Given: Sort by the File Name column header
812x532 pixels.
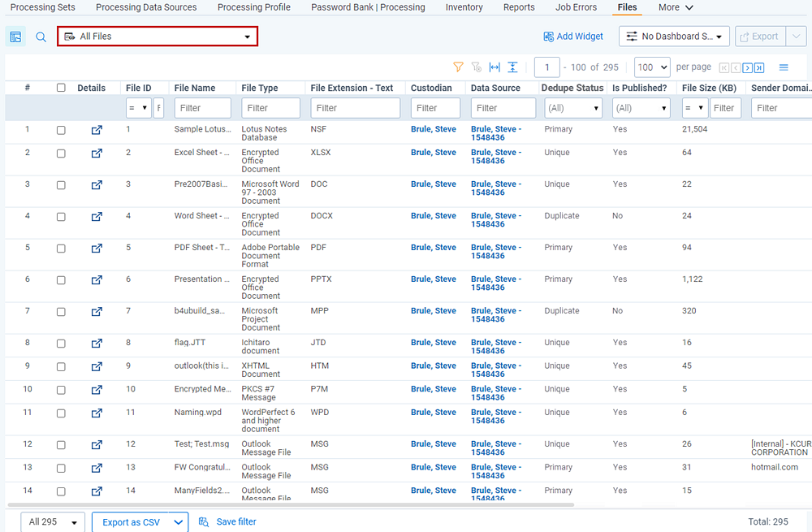Looking at the screenshot, I should [x=195, y=88].
